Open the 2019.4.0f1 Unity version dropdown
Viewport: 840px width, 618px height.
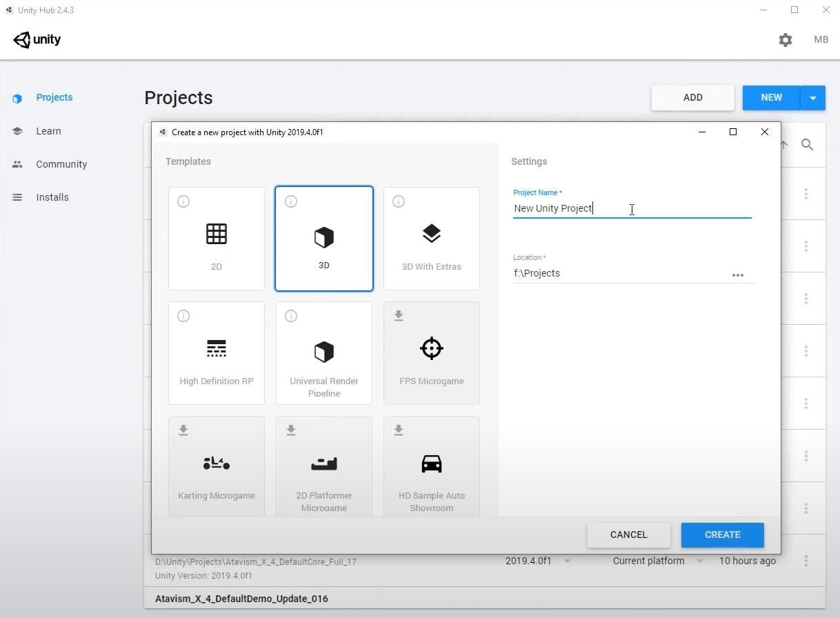[x=568, y=561]
